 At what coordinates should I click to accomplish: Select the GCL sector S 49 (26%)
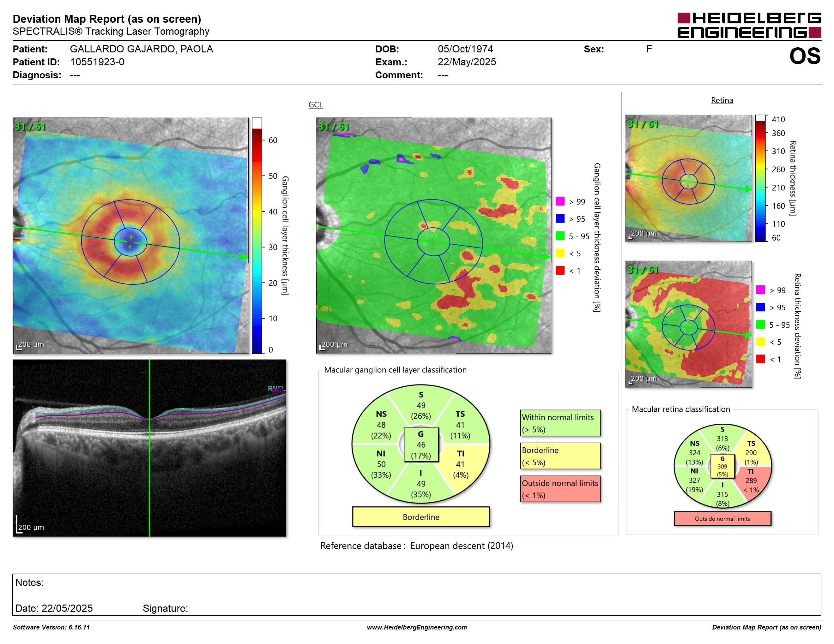(x=421, y=406)
